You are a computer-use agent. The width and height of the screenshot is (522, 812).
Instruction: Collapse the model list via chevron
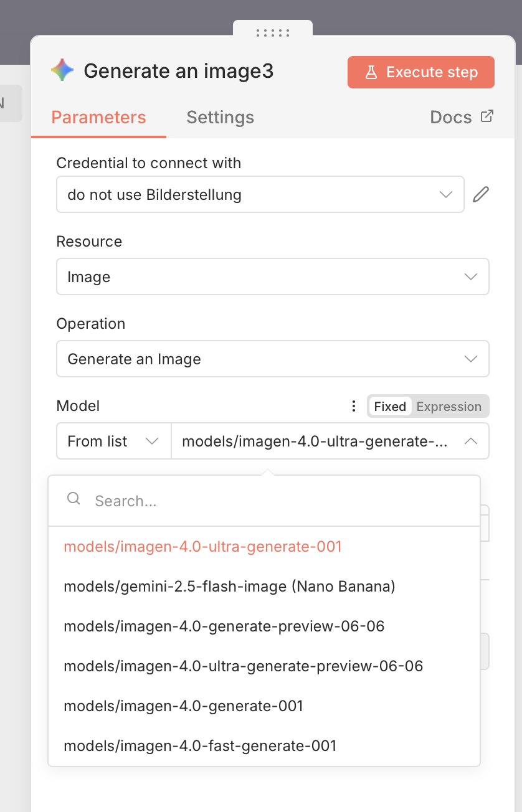[x=471, y=441]
